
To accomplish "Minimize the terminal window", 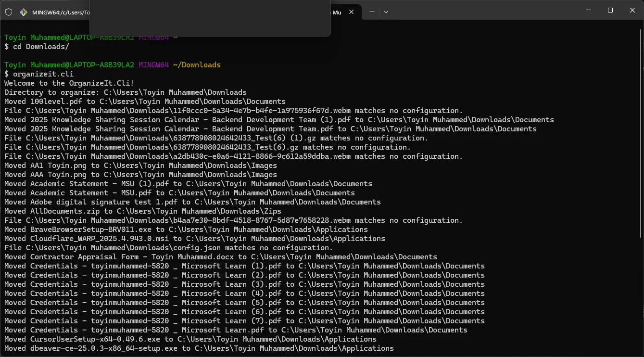I will 587,10.
